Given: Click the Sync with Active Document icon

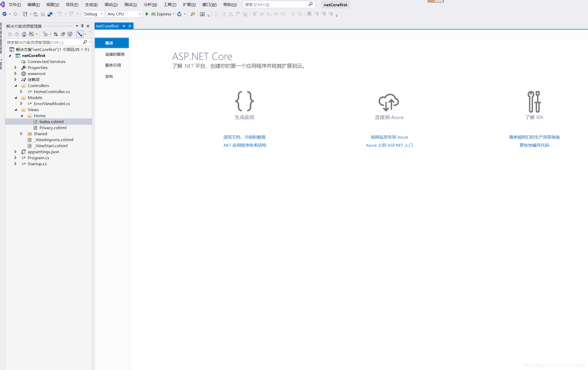Looking at the screenshot, I should coord(56,34).
